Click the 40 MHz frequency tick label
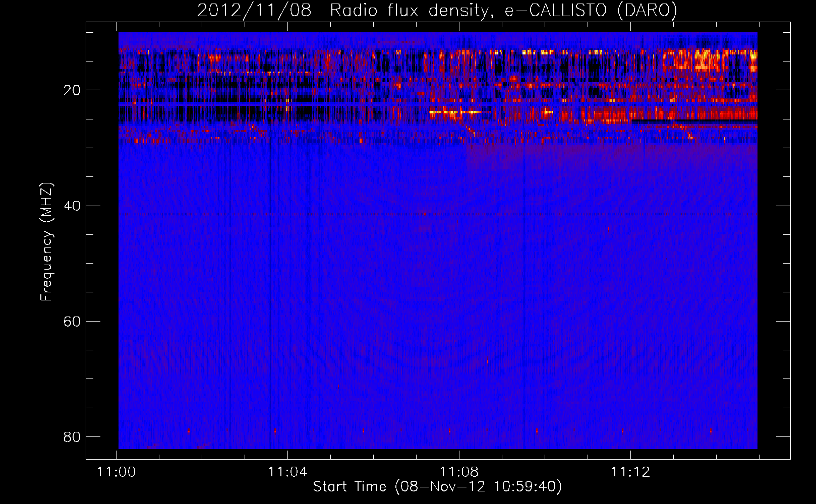Viewport: 816px width, 504px height. pos(72,206)
